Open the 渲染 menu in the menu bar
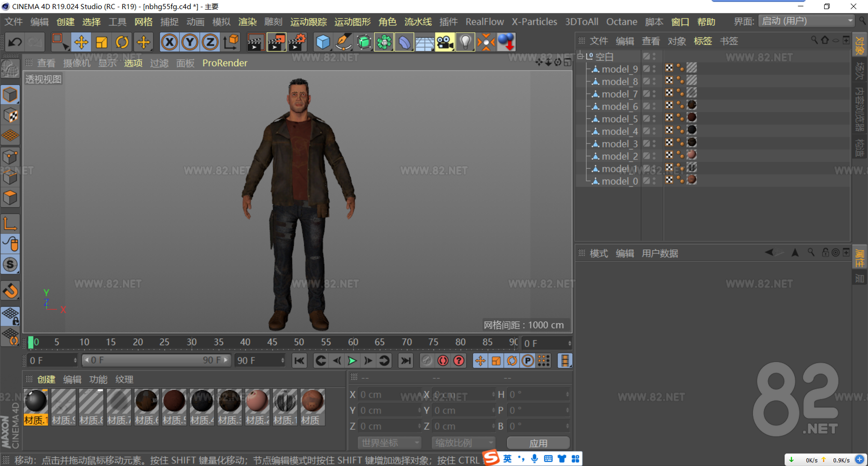Screen dimensions: 868x466 [x=247, y=21]
